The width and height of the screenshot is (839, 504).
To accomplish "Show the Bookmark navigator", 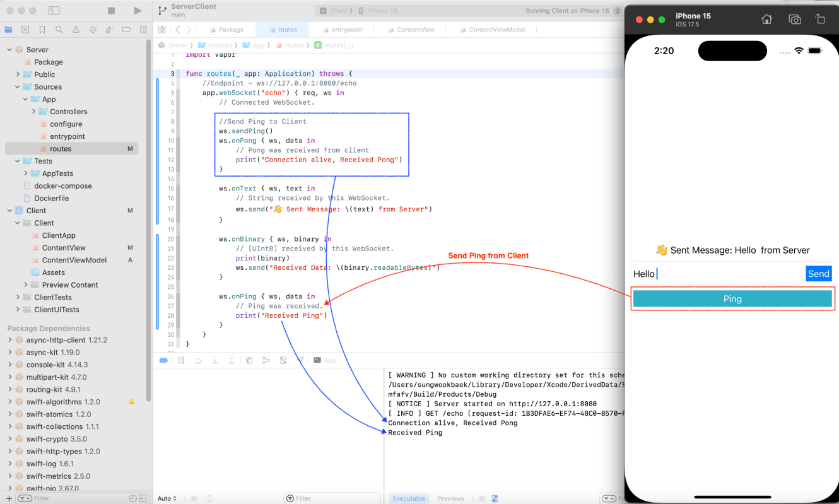I will (x=42, y=30).
